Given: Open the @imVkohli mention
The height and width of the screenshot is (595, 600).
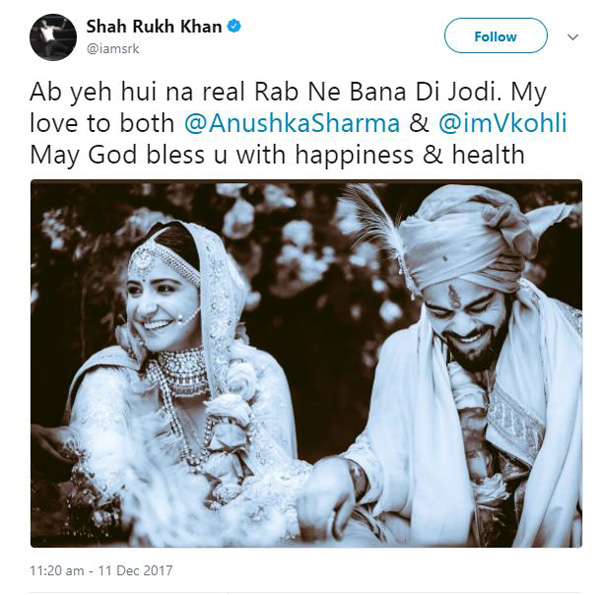Looking at the screenshot, I should click(x=502, y=123).
